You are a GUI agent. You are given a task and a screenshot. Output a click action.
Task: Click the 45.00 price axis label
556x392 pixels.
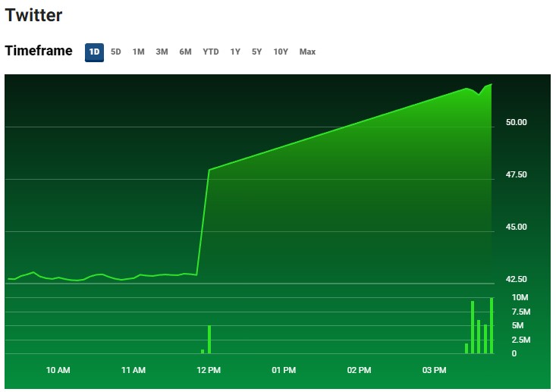(517, 227)
